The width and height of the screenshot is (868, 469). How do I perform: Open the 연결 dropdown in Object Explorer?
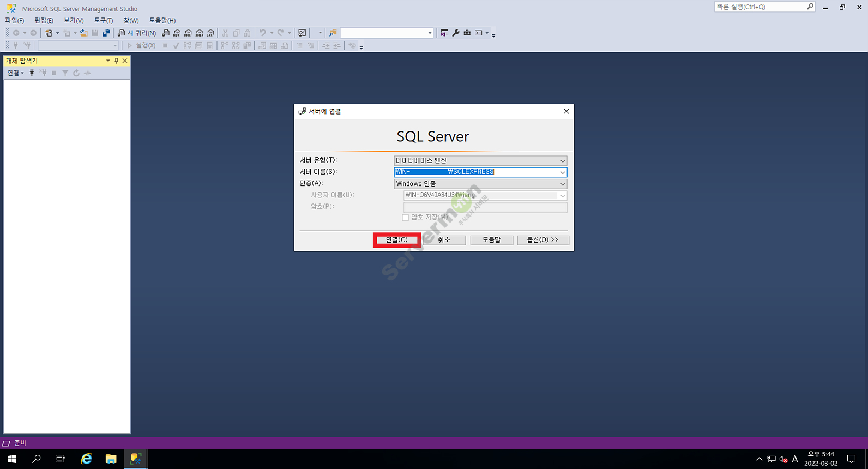pyautogui.click(x=15, y=73)
